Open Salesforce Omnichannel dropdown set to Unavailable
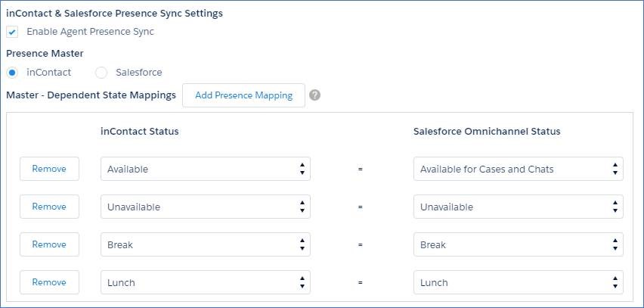 (x=519, y=207)
